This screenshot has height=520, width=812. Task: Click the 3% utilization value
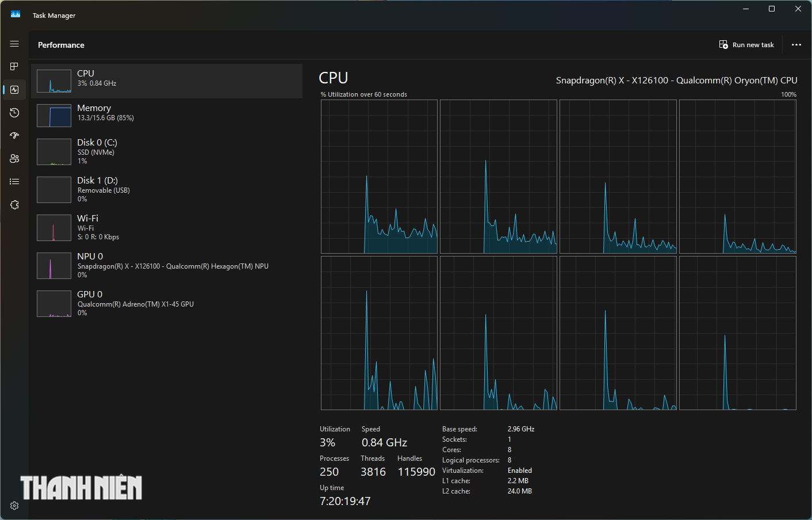click(x=327, y=442)
